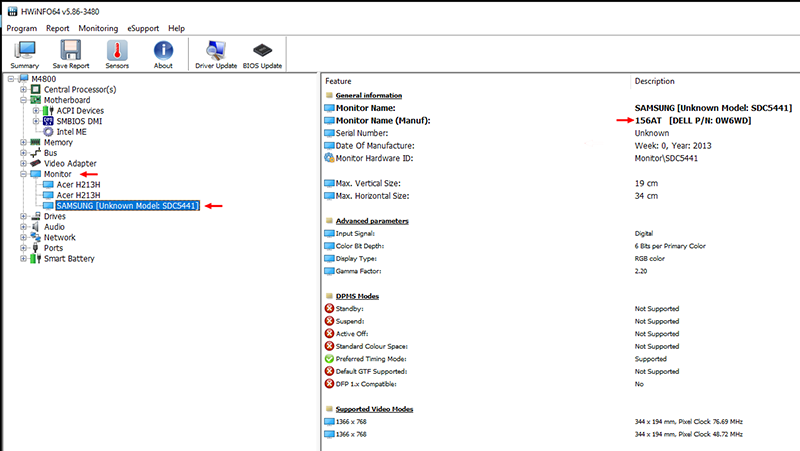Click the 'Week: 0, Year: 2013' value
The image size is (800, 451).
[x=673, y=145]
